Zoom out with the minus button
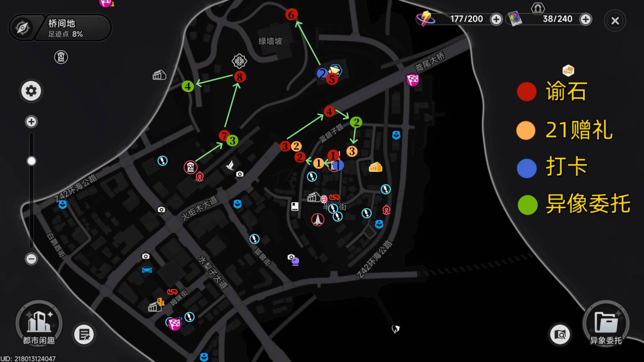 tap(31, 259)
